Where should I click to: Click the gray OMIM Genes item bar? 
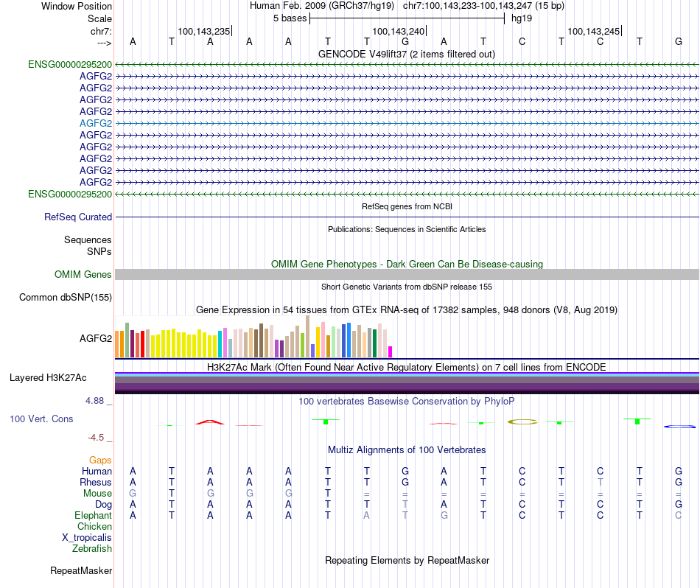click(406, 275)
